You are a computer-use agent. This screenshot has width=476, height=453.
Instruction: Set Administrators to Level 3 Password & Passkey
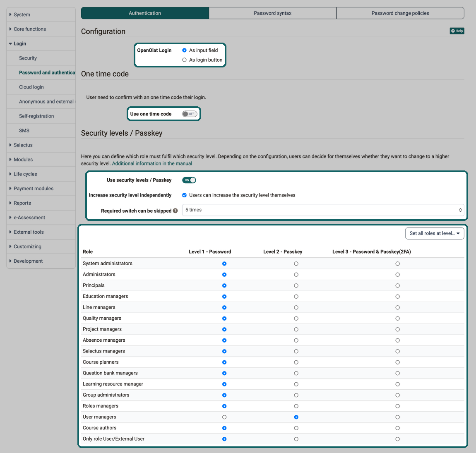point(397,275)
